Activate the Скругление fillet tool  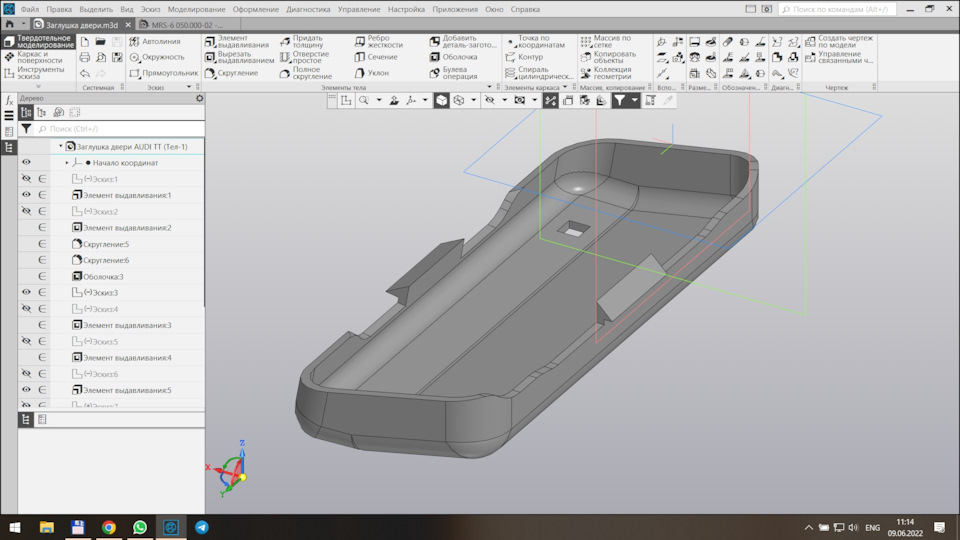tap(237, 72)
